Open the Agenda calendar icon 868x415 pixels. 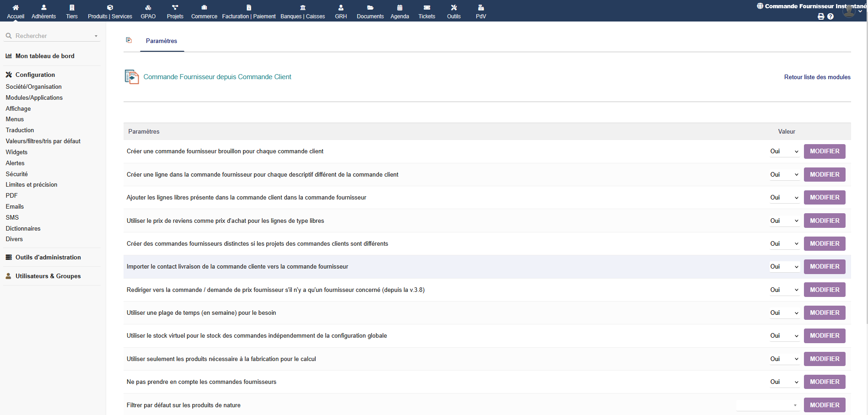coord(399,8)
